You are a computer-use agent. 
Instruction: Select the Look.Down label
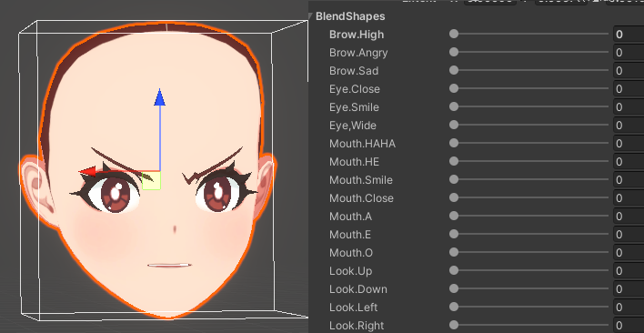point(358,289)
